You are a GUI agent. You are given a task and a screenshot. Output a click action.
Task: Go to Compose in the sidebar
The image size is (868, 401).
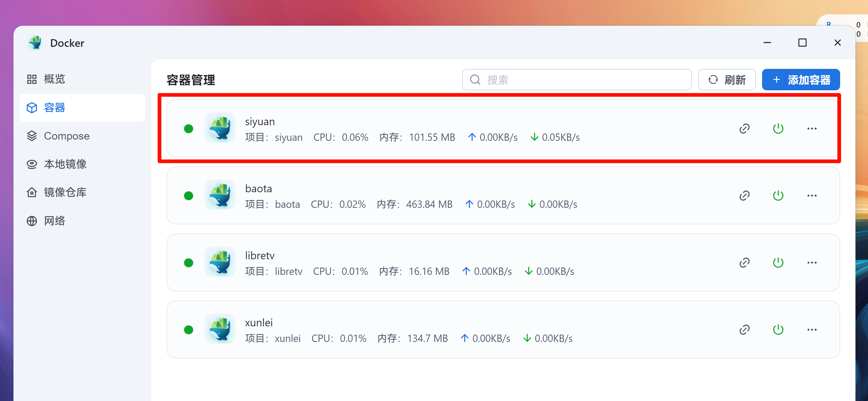(x=82, y=136)
